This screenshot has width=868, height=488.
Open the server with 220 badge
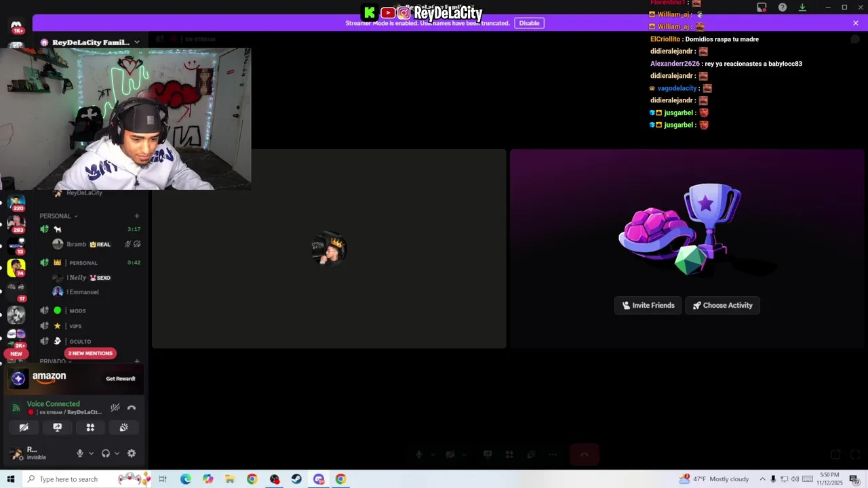coord(16,202)
